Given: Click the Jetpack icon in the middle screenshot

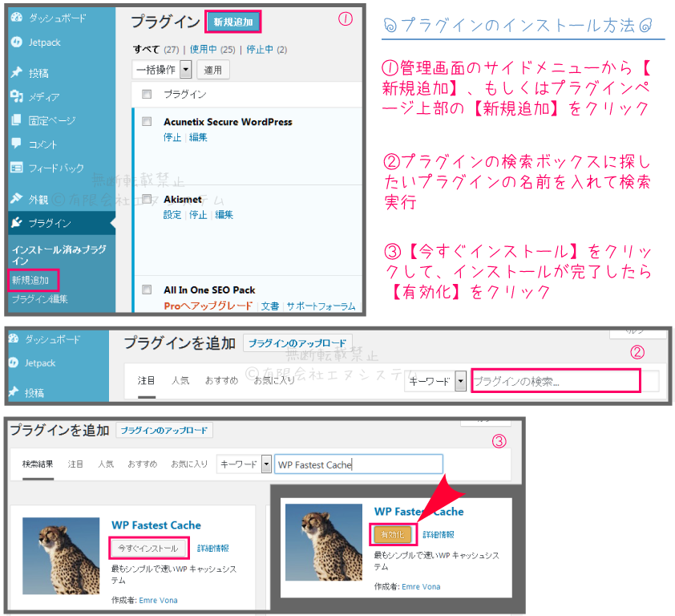Looking at the screenshot, I should pos(14,363).
